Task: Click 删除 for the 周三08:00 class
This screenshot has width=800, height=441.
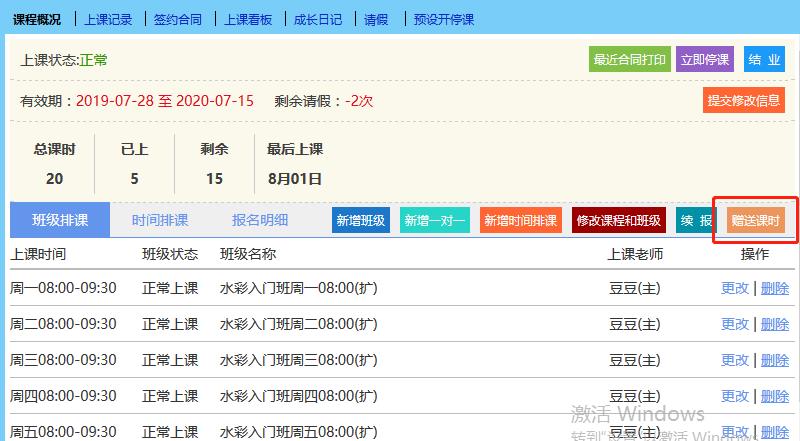Action: pos(775,360)
